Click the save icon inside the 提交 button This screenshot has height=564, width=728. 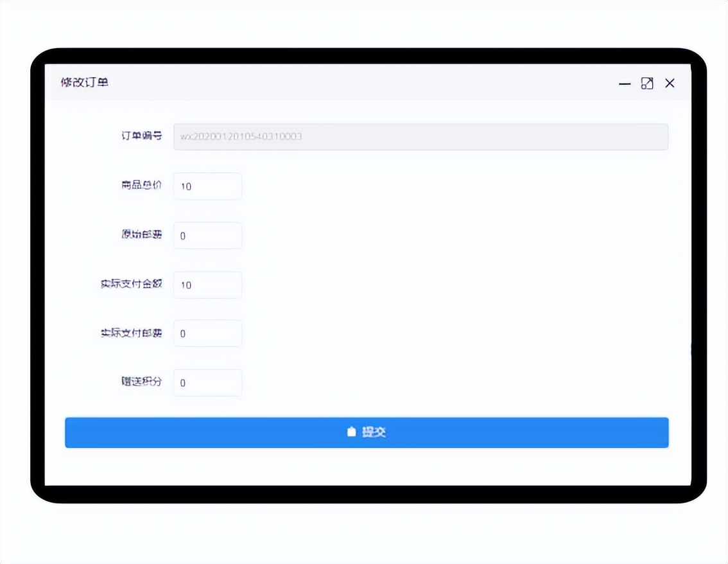(351, 432)
